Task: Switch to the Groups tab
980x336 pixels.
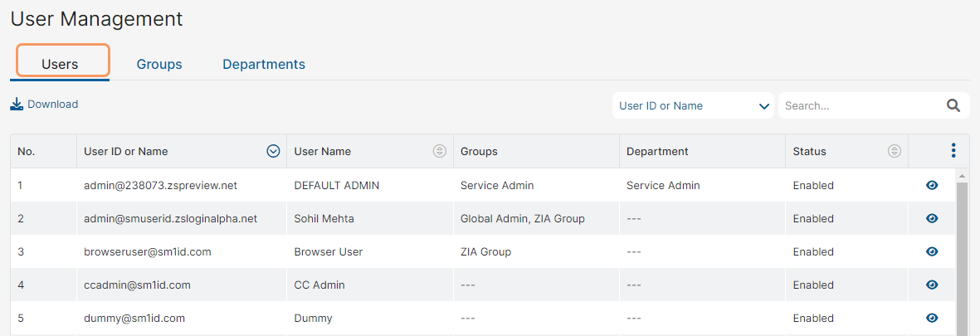Action: 159,64
